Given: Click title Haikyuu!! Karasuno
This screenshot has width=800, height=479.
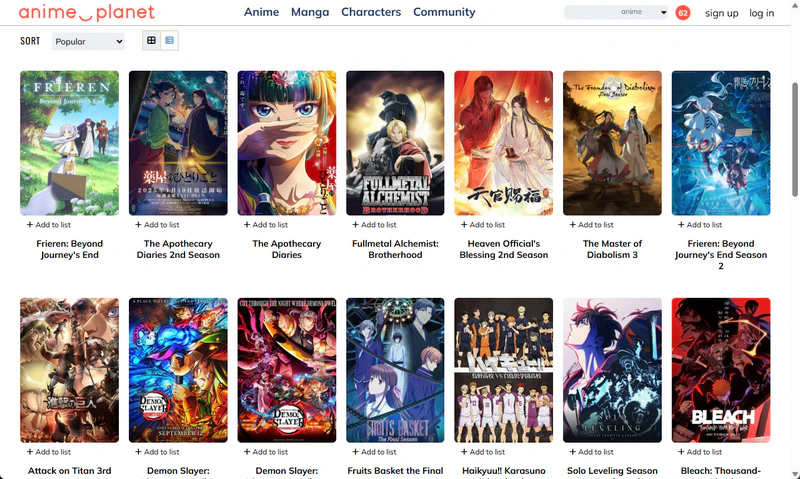Looking at the screenshot, I should (x=504, y=471).
